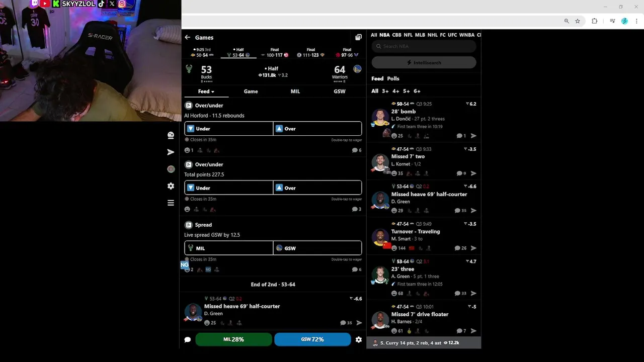Open Turnover - Traveling play text
The image size is (644, 362).
[416, 232]
